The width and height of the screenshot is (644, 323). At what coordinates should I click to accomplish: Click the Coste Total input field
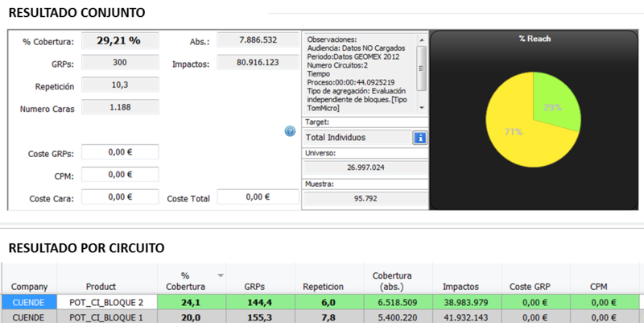click(257, 197)
